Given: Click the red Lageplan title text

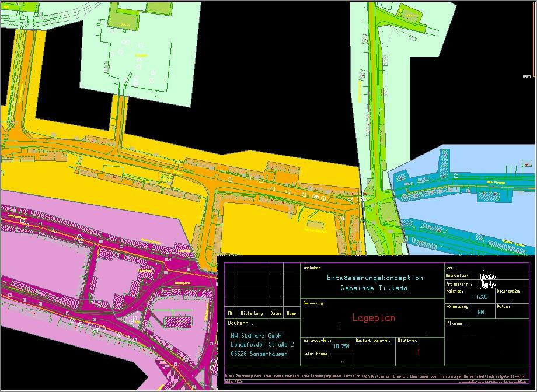Looking at the screenshot, I should point(374,318).
